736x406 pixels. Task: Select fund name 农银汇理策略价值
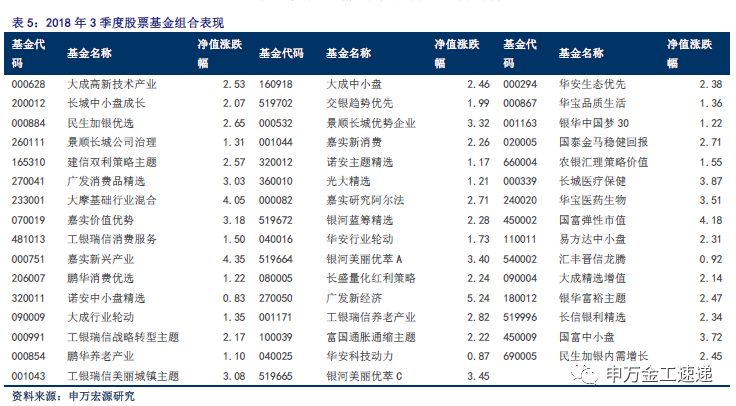[x=604, y=162]
